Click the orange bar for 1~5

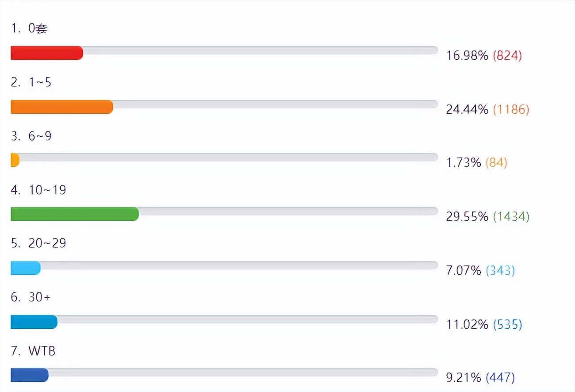61,107
